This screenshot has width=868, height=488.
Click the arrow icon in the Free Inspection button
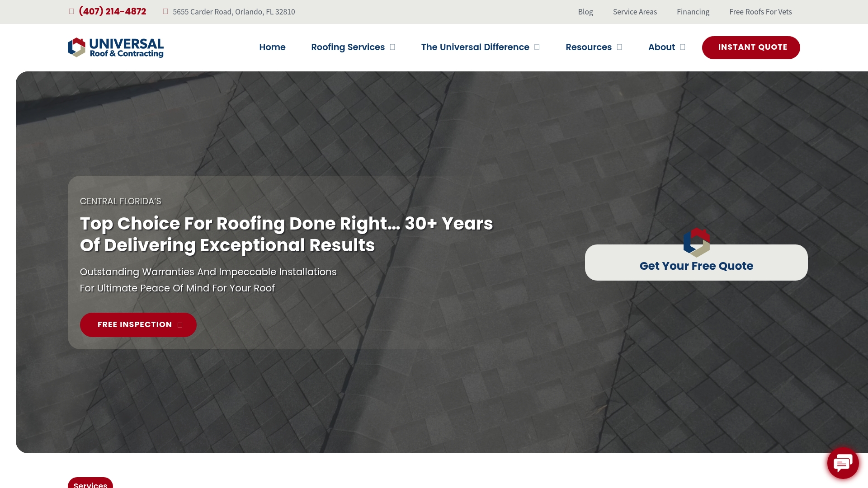pos(180,325)
